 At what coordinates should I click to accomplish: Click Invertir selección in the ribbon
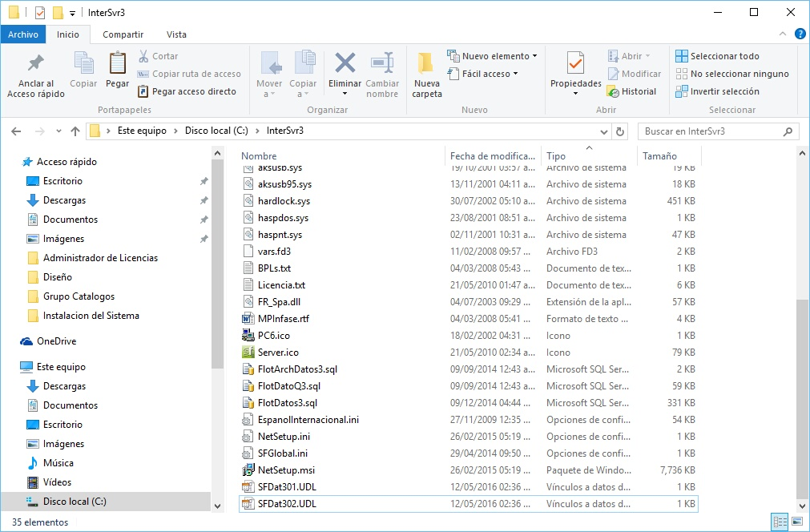click(717, 91)
